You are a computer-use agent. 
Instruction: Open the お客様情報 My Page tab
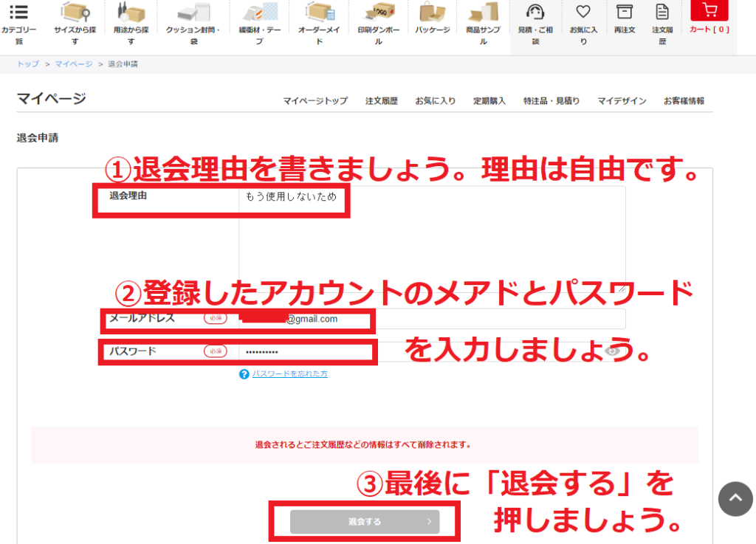pos(683,101)
